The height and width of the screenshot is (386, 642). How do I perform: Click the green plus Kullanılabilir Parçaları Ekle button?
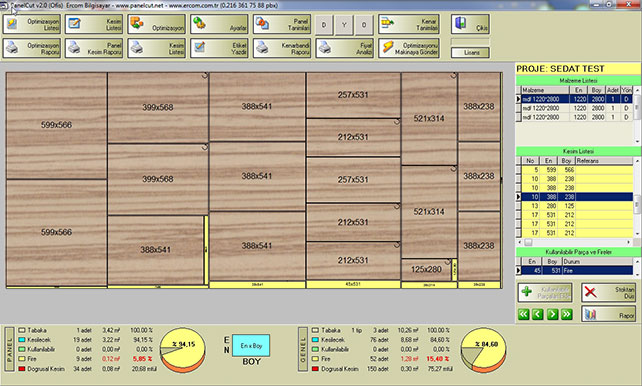click(x=545, y=292)
